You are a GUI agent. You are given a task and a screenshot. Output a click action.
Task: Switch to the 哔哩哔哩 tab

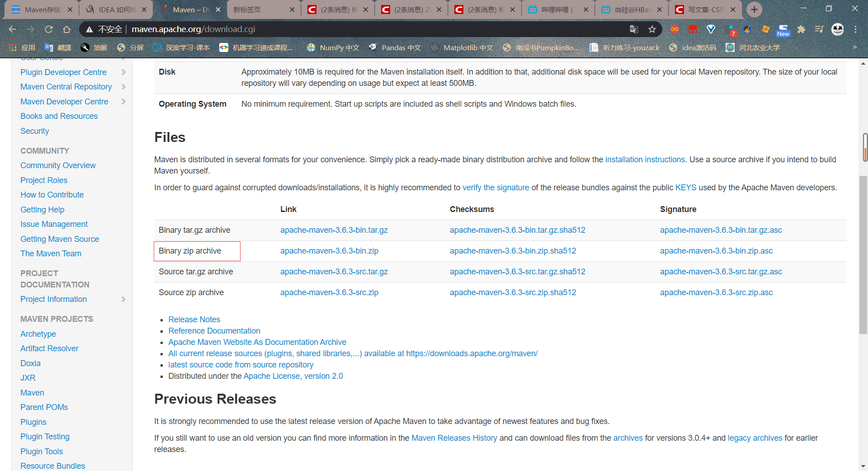click(558, 9)
